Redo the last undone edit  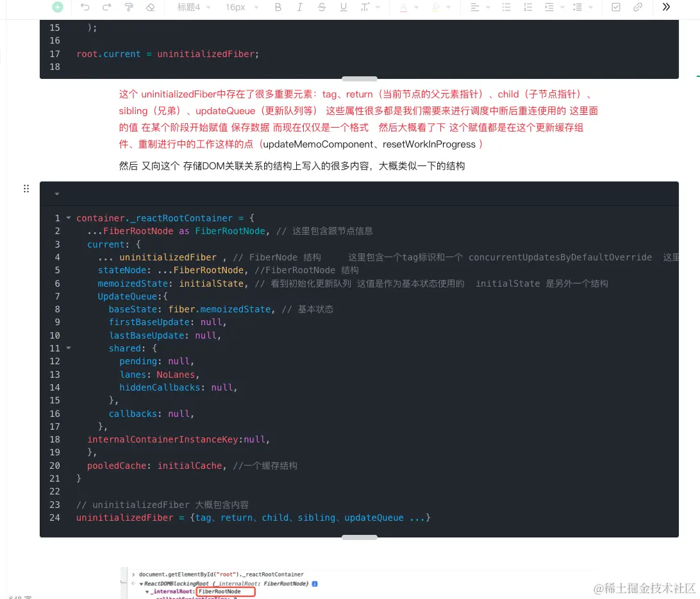point(106,7)
